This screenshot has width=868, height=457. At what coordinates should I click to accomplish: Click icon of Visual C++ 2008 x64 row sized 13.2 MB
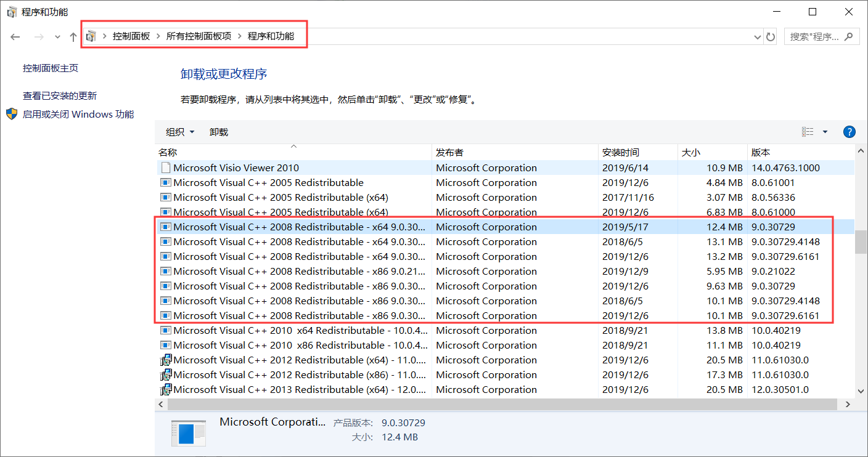(x=165, y=256)
